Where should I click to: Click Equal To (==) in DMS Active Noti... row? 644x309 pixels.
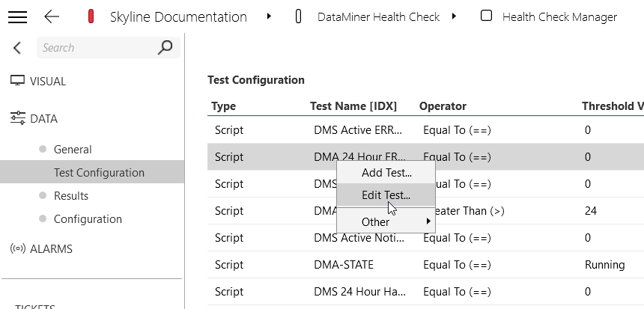(457, 238)
